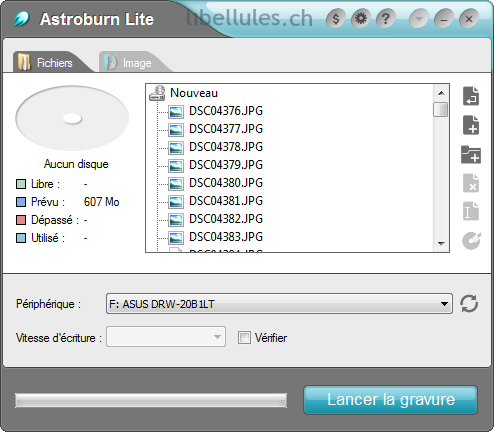The image size is (494, 432).
Task: Click the image icon next to DSC04383.JPG
Action: [176, 238]
